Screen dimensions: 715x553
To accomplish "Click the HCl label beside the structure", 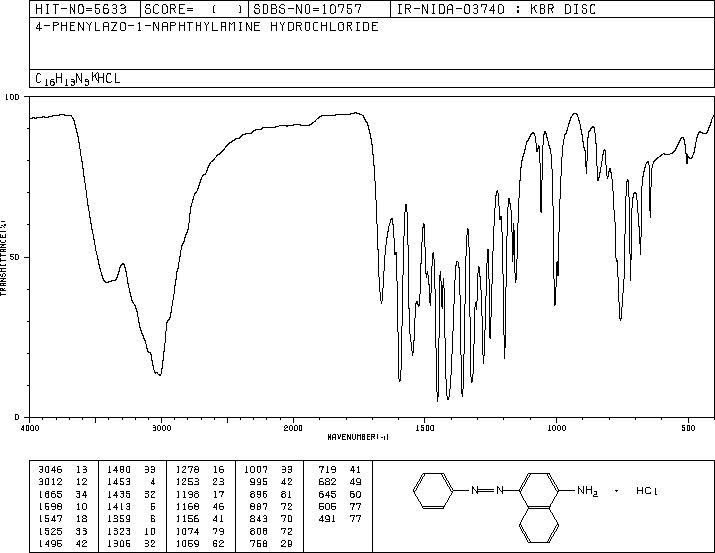I will (x=647, y=491).
